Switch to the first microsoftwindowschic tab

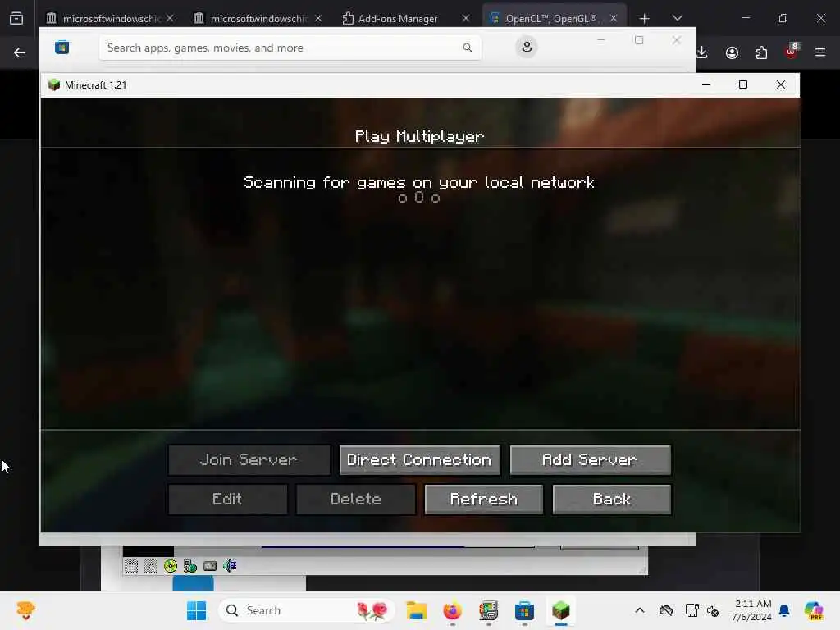pos(110,18)
